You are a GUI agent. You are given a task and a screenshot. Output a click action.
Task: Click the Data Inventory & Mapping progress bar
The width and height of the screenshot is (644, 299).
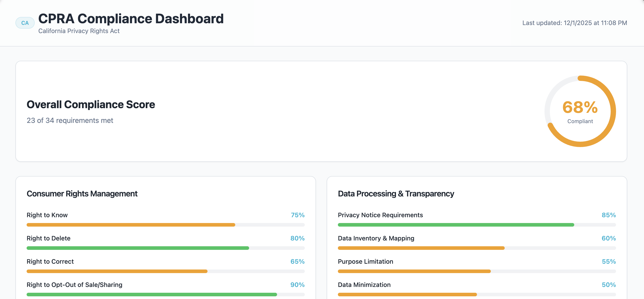click(x=477, y=248)
